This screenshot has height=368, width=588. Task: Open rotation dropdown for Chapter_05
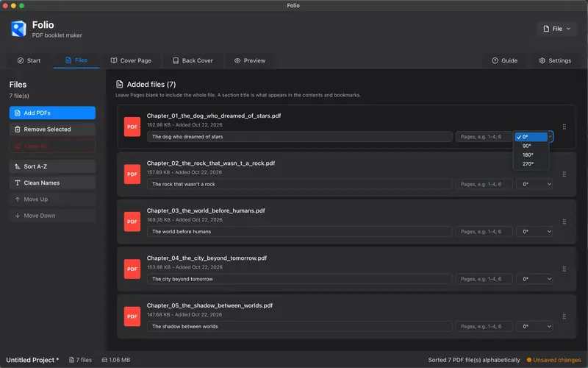point(534,326)
